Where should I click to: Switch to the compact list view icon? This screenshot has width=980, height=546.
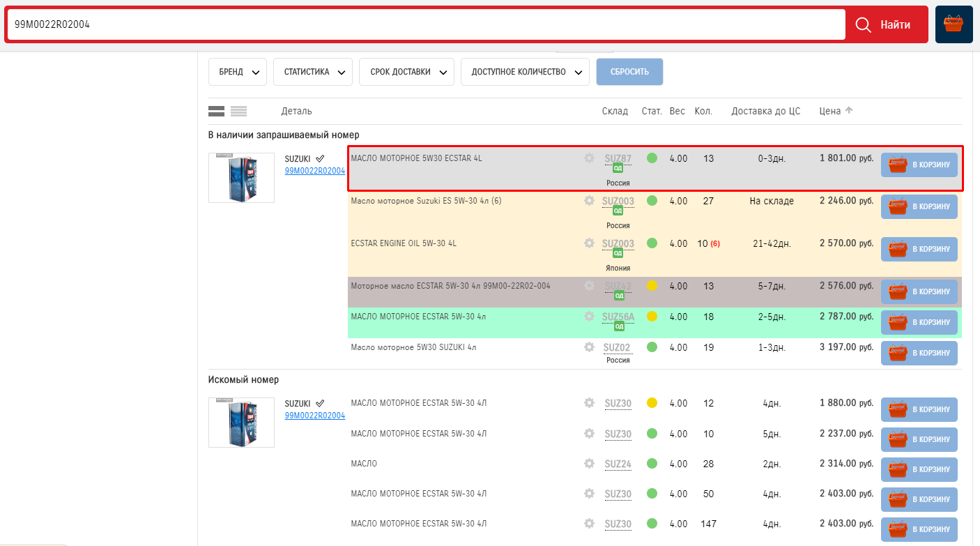[239, 112]
